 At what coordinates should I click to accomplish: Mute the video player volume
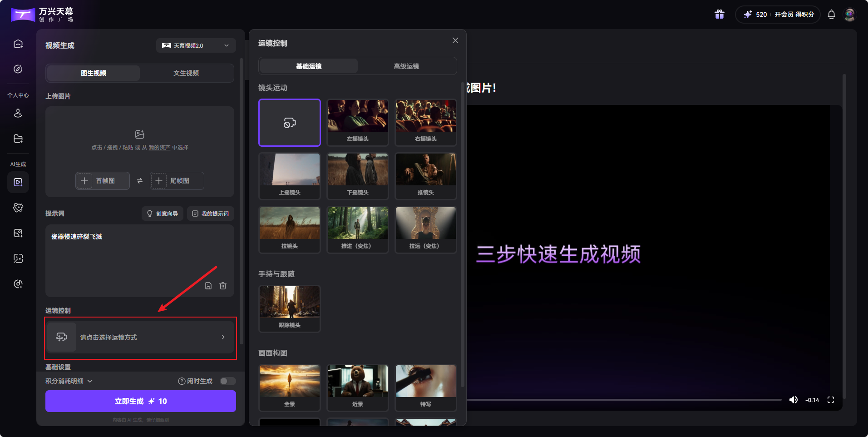794,400
